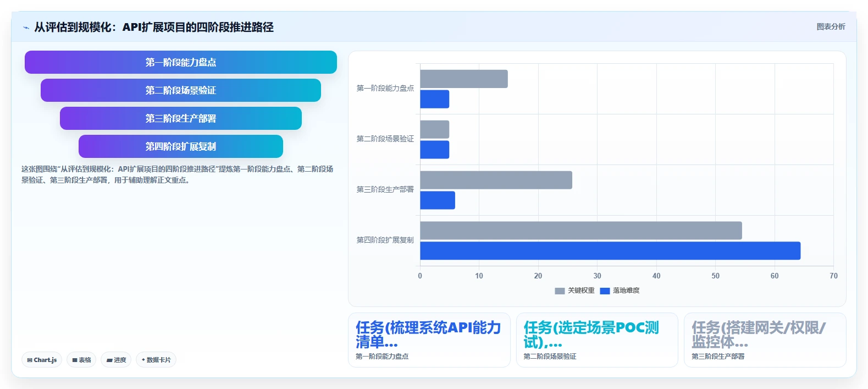Select funnel stage 第四阶段扩展复制

[181, 146]
